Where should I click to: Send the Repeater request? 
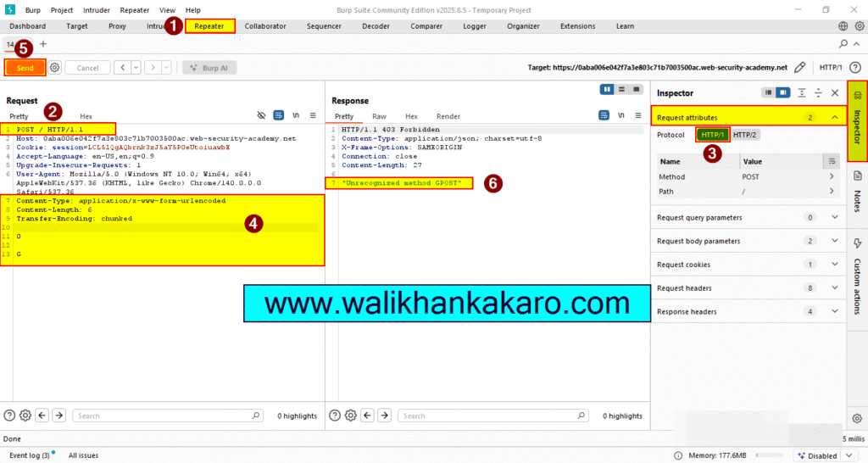pos(25,68)
